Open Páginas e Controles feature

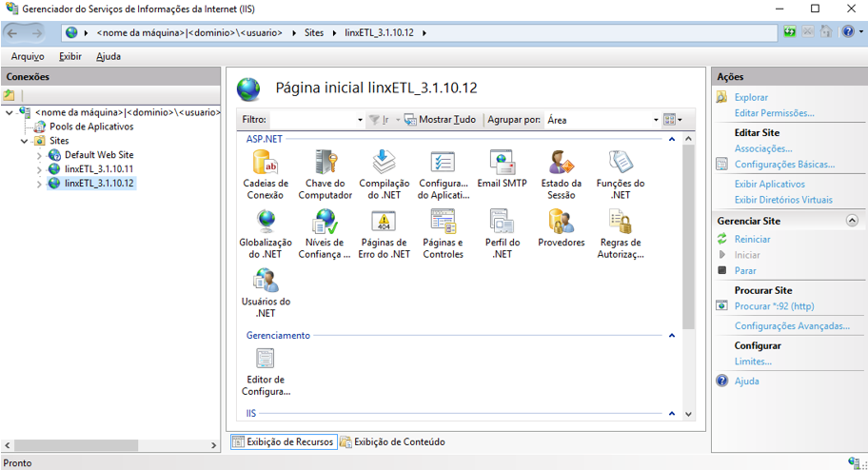click(x=443, y=234)
